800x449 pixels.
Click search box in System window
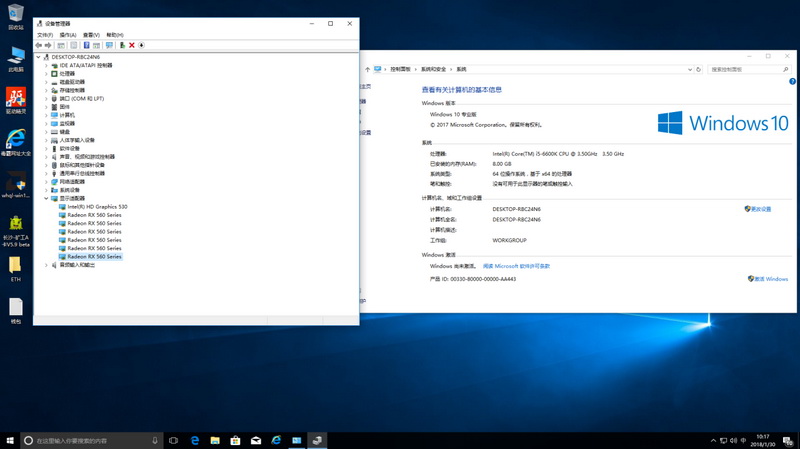(x=748, y=69)
